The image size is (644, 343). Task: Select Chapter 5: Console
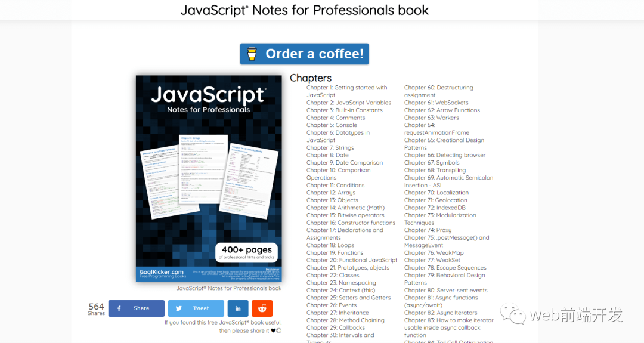tap(332, 125)
